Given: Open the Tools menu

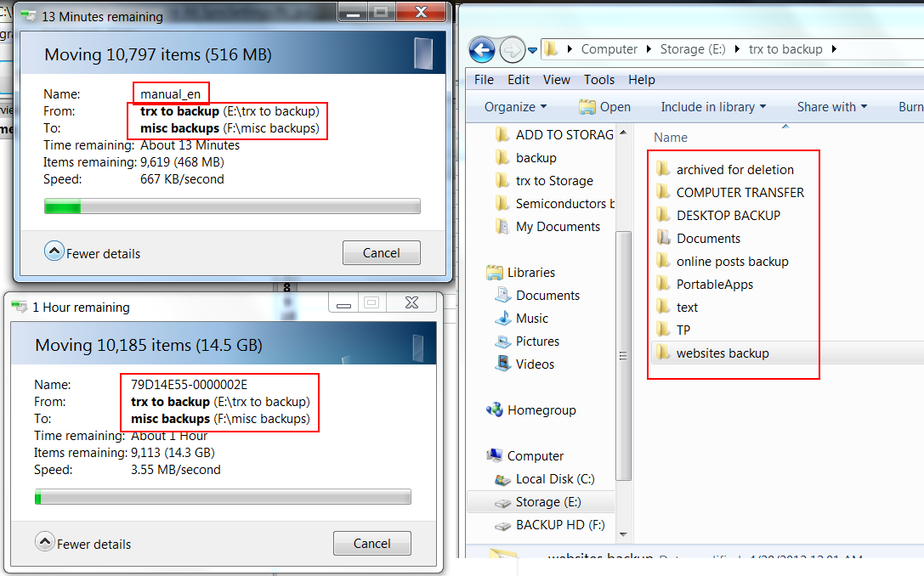Looking at the screenshot, I should click(x=599, y=80).
